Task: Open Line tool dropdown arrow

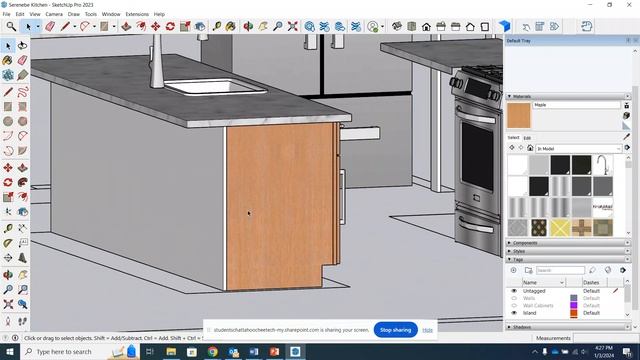Action: coord(75,27)
